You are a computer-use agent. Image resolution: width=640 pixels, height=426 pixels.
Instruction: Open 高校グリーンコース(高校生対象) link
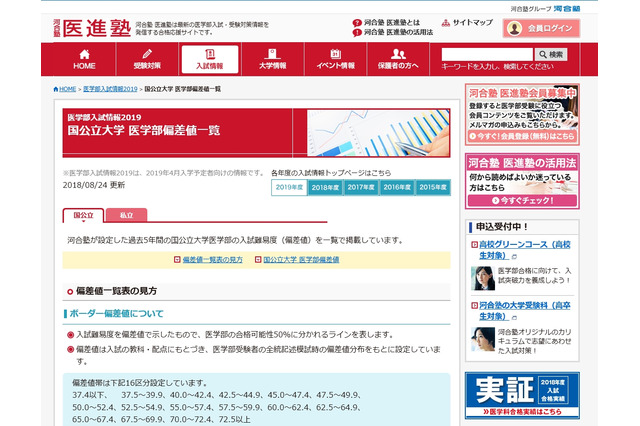tap(524, 250)
